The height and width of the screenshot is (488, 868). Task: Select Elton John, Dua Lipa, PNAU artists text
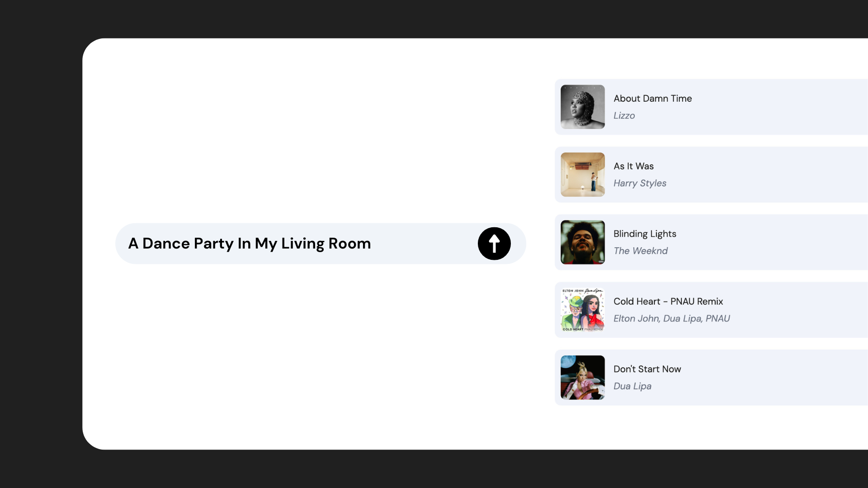[671, 319]
